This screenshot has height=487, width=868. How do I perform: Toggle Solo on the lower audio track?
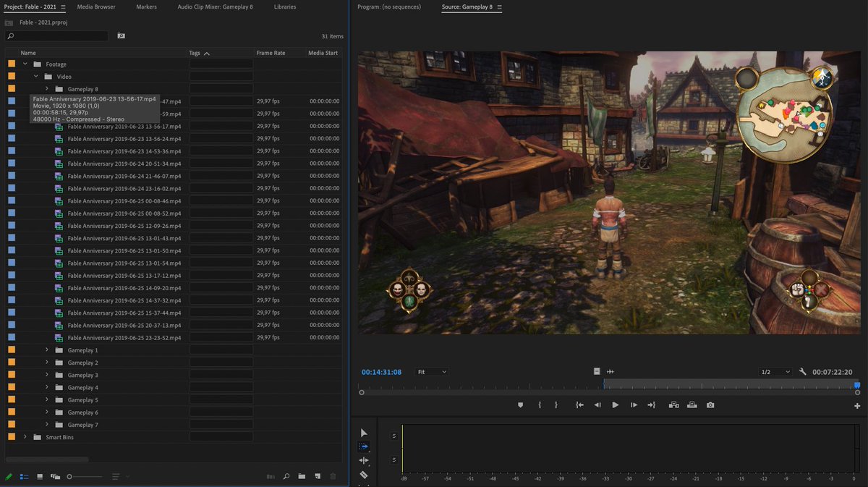point(394,460)
